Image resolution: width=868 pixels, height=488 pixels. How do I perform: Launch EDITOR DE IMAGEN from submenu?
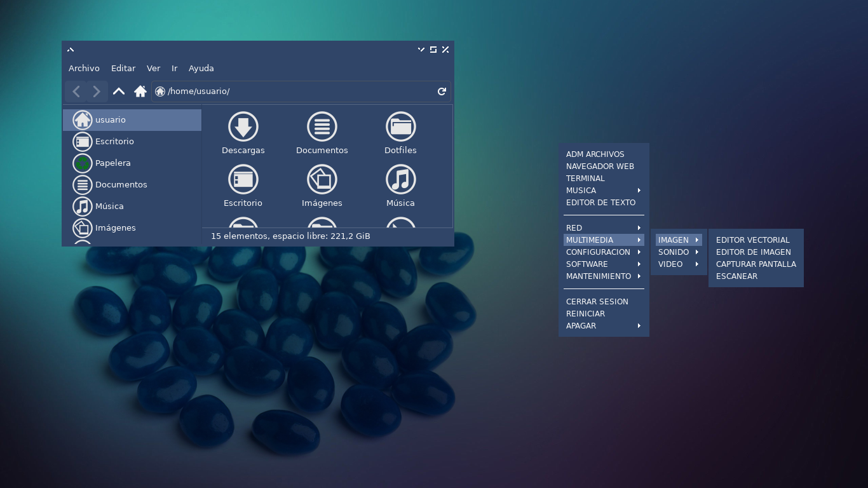[756, 252]
